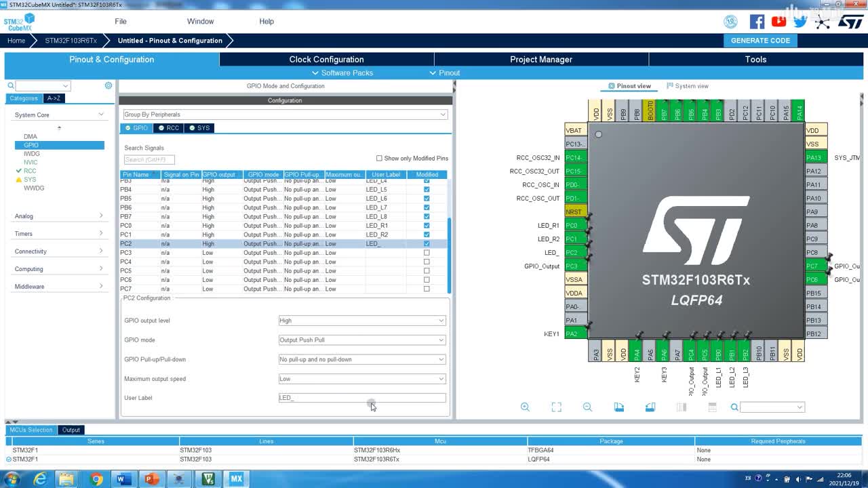Zoom out of the pinout view
Screen dimensions: 868x488
587,407
